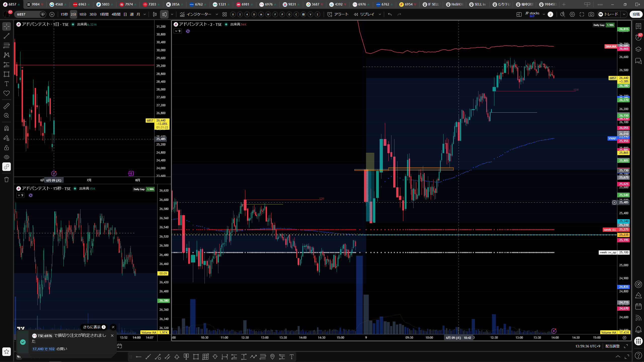Switch to the 4568 tab
The width and height of the screenshot is (644, 362).
[x=58, y=4]
